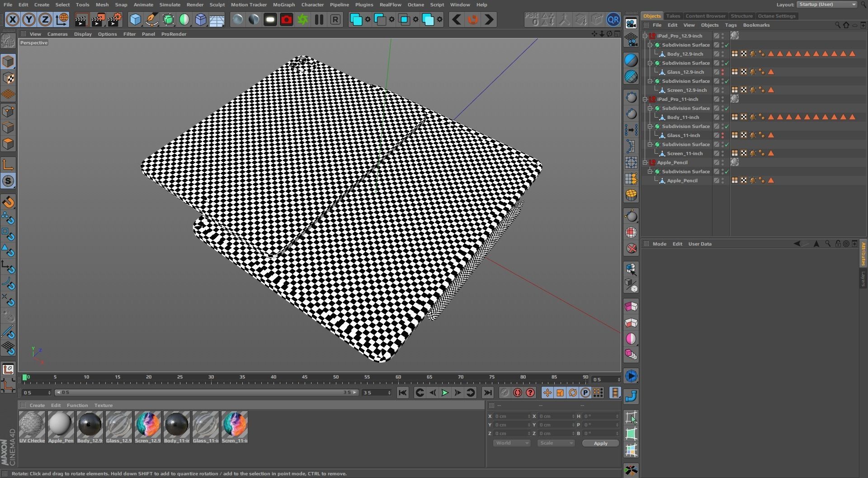Click the search icon in Objects manager

(837, 25)
